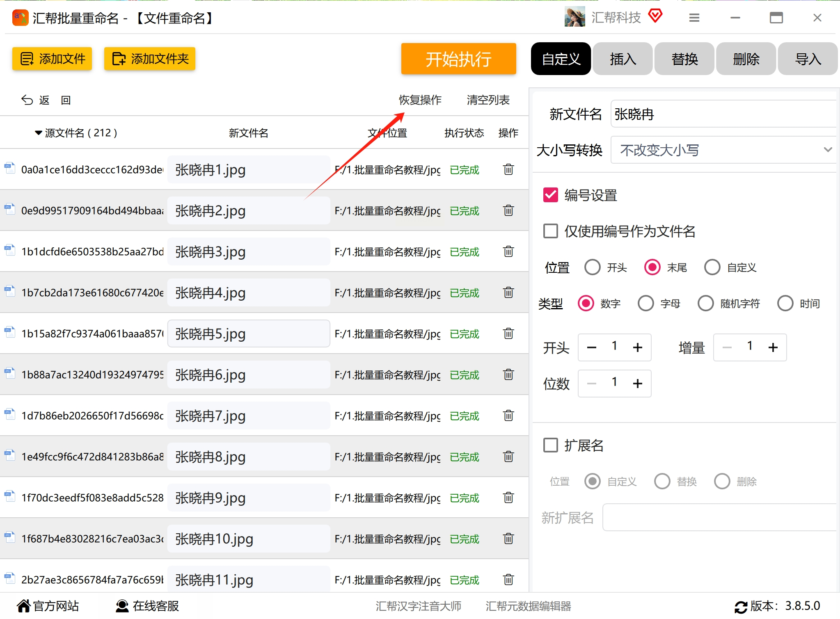This screenshot has height=619, width=840.
Task: Switch to the 替换 tab
Action: [x=684, y=59]
